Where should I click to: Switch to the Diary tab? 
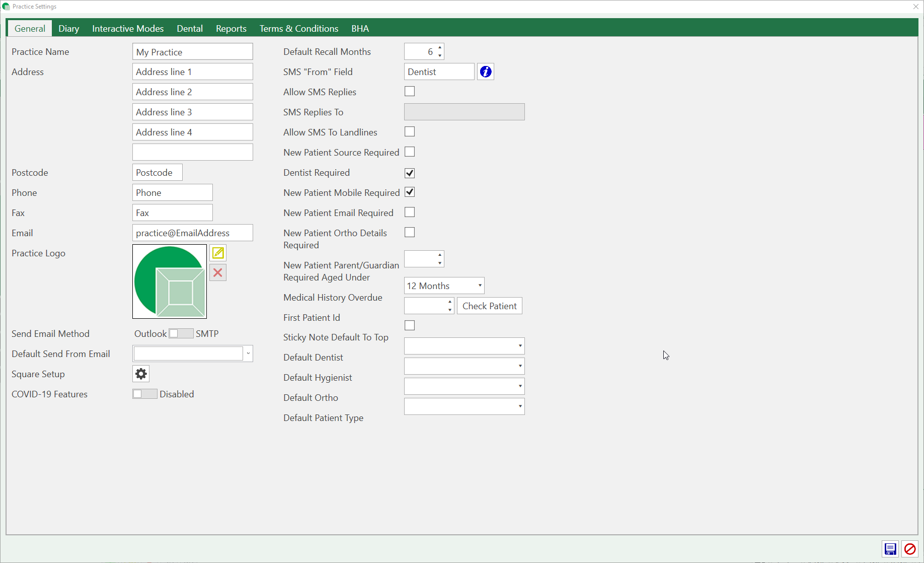[x=68, y=29]
